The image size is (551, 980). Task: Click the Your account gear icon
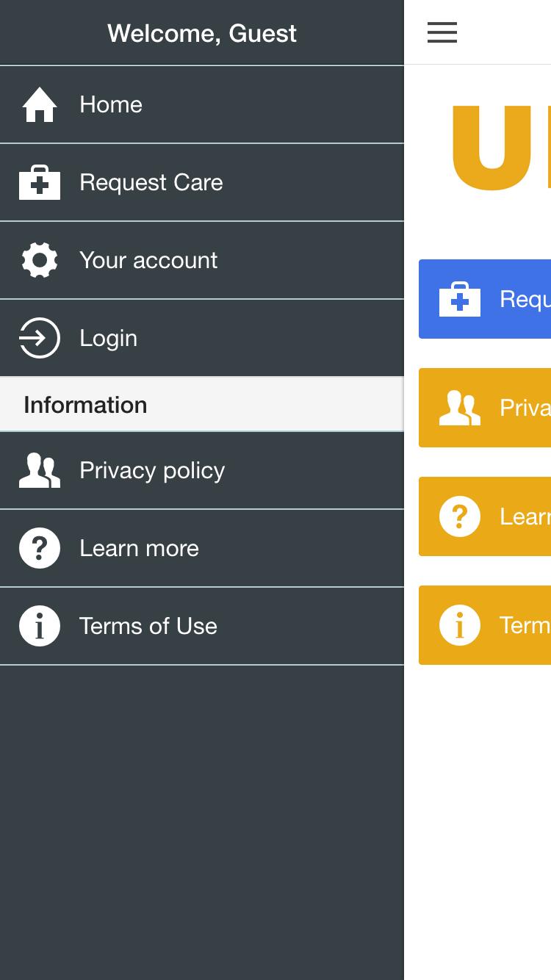click(40, 260)
